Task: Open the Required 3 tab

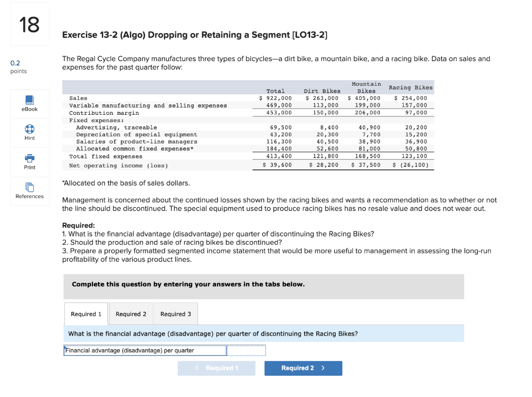Action: pyautogui.click(x=176, y=313)
